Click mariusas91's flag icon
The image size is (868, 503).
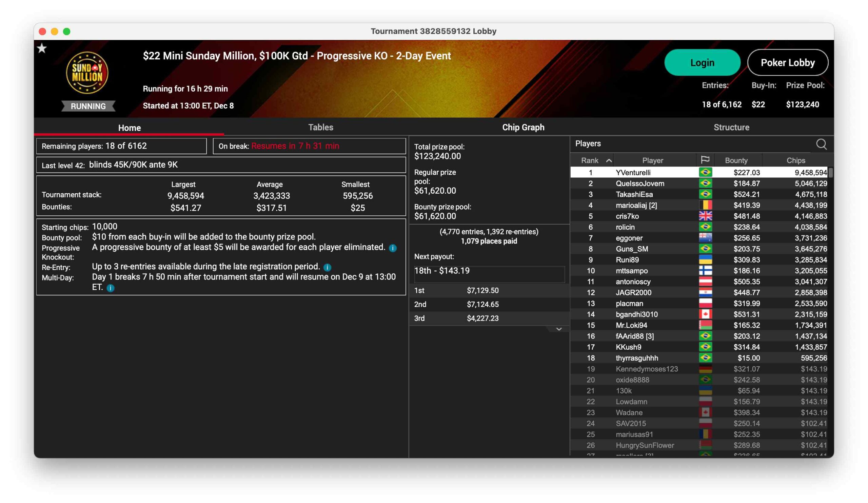click(x=706, y=434)
